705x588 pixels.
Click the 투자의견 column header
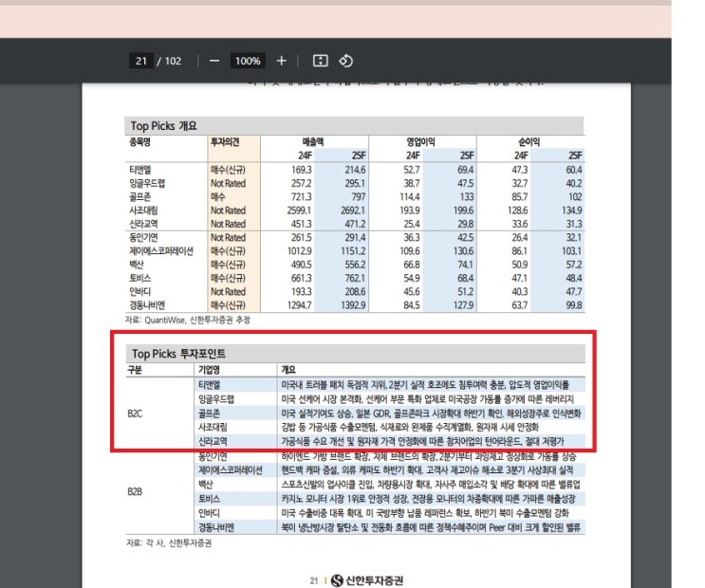225,142
